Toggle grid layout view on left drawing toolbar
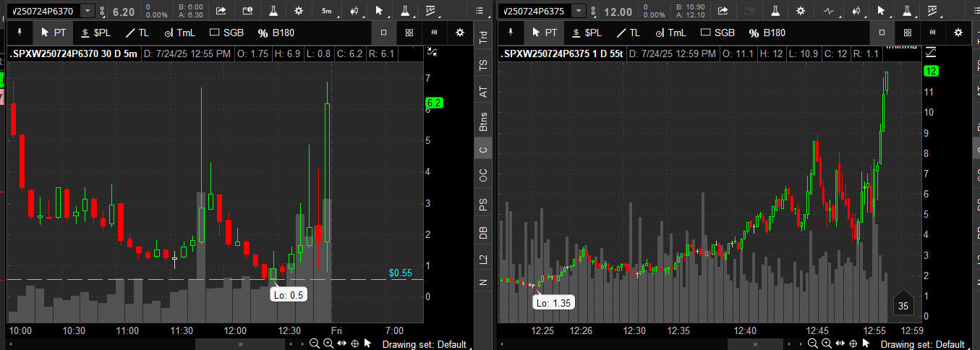The image size is (980, 350). [409, 33]
